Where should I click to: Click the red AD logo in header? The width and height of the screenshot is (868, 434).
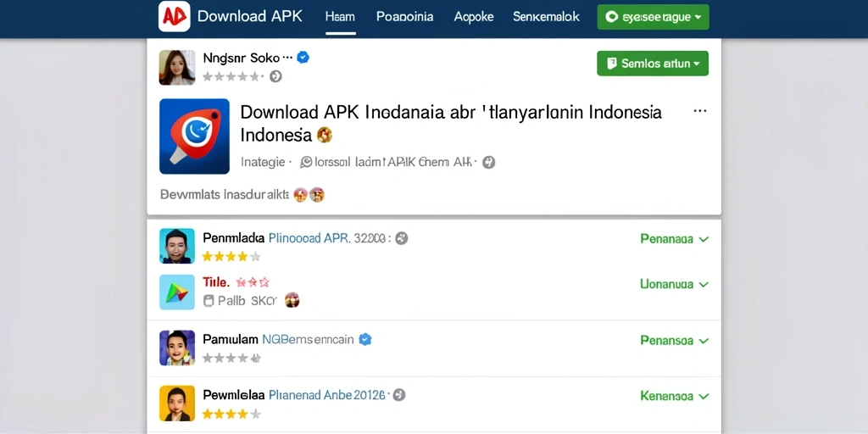(x=175, y=17)
